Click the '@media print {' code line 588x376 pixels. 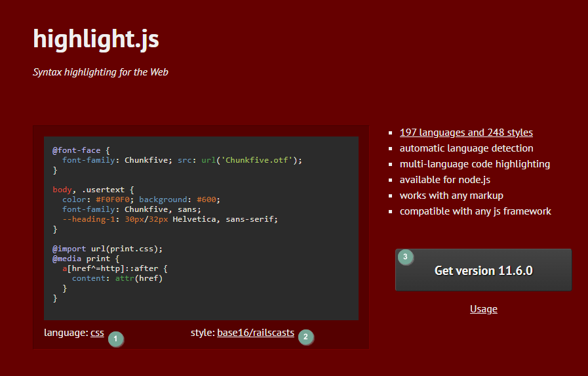tap(86, 259)
